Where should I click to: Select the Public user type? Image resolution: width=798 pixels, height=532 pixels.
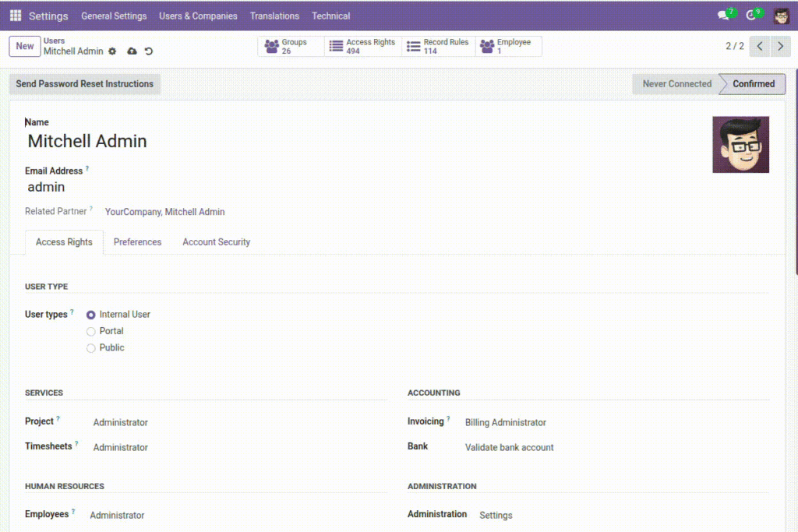pyautogui.click(x=90, y=348)
